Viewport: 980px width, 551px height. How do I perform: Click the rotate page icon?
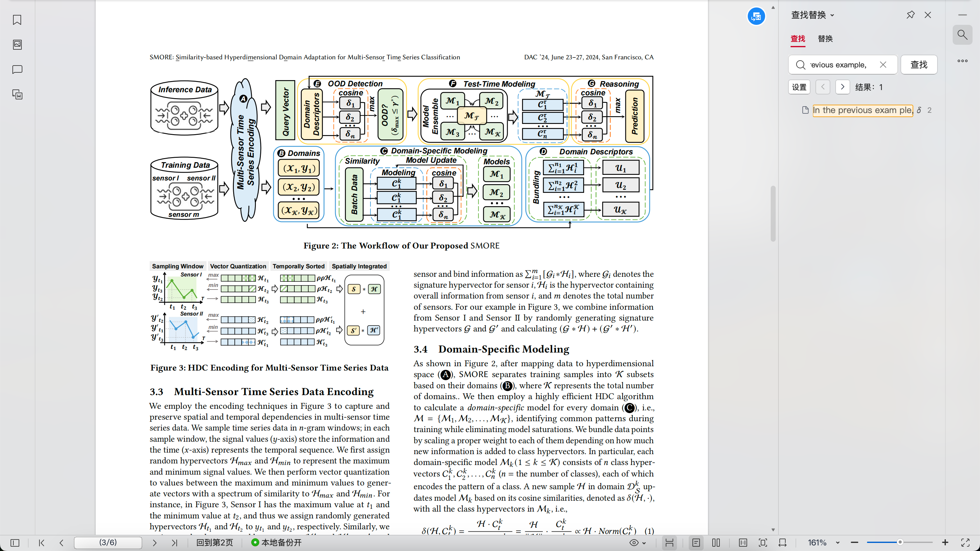[783, 543]
